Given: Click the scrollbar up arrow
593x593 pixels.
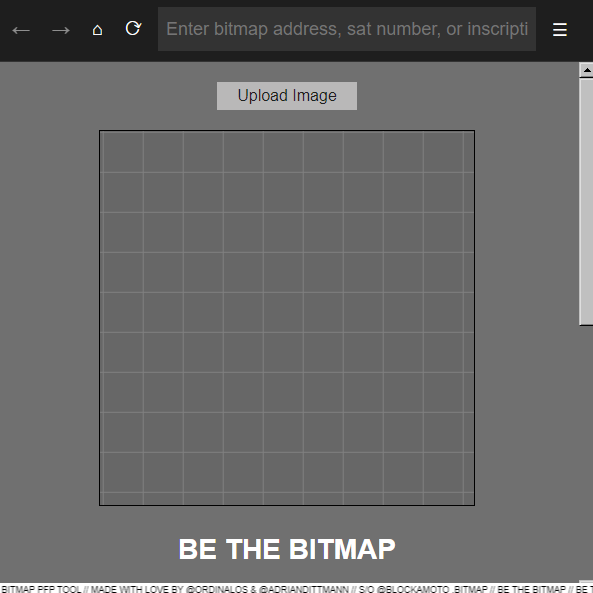Looking at the screenshot, I should click(586, 70).
